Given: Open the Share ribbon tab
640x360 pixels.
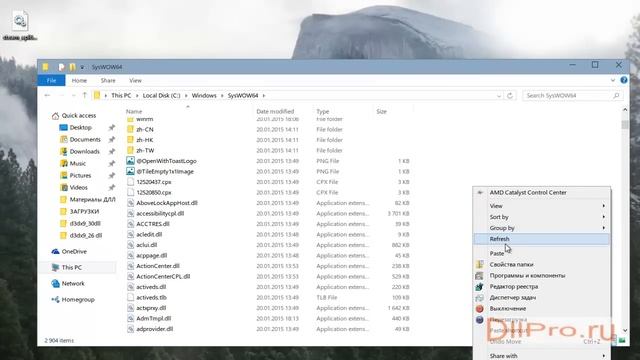Looking at the screenshot, I should [108, 80].
